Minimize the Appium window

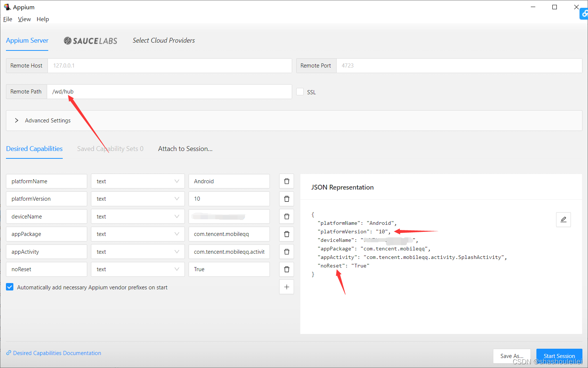(x=533, y=7)
